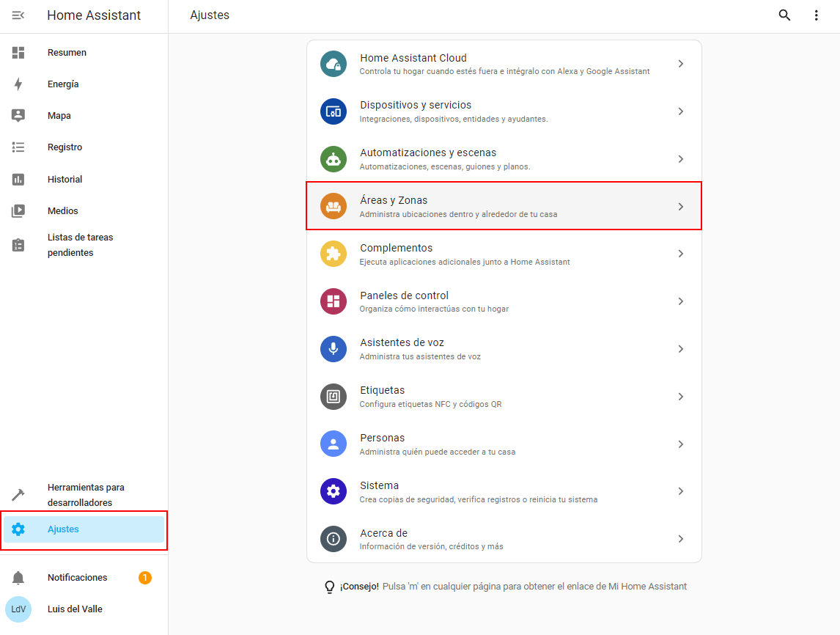Click the task list clipboard icon
The width and height of the screenshot is (840, 635).
[x=18, y=245]
